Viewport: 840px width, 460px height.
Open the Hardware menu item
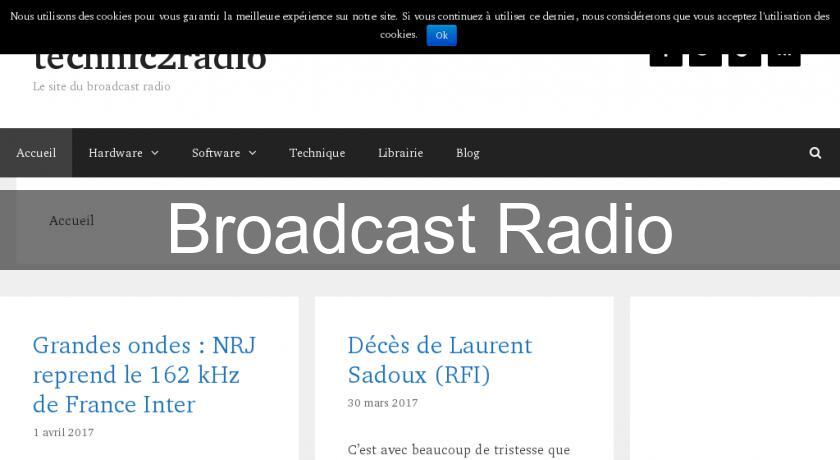point(115,153)
